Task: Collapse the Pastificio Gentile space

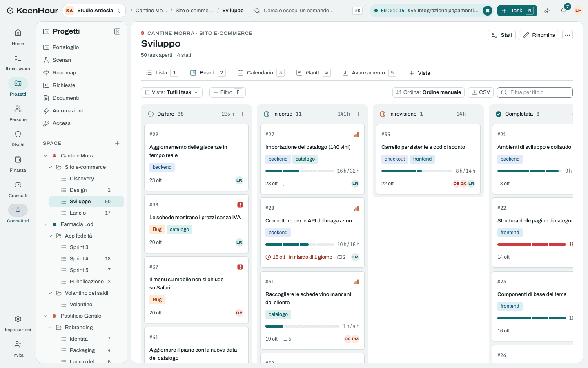Action: (x=45, y=316)
